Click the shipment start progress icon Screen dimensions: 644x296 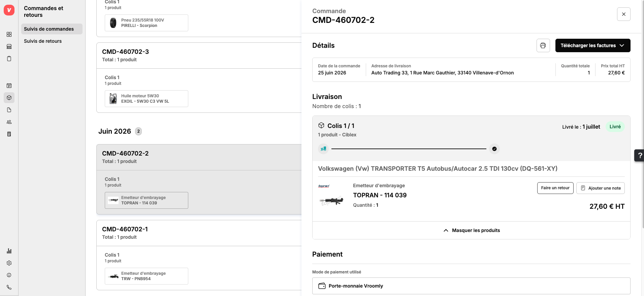click(323, 149)
